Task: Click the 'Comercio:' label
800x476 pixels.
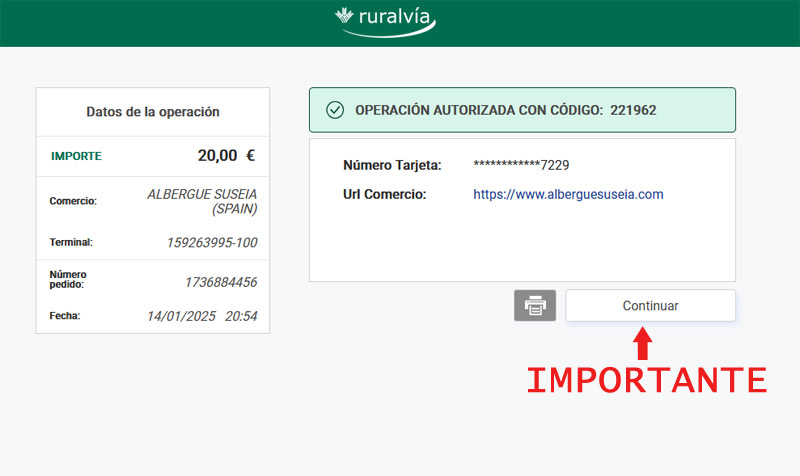Action: tap(73, 201)
